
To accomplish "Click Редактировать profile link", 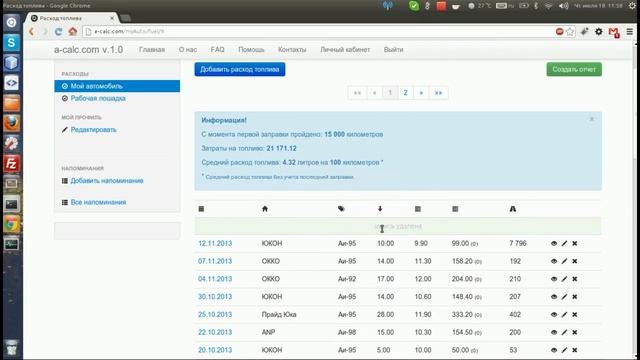I will pos(93,130).
